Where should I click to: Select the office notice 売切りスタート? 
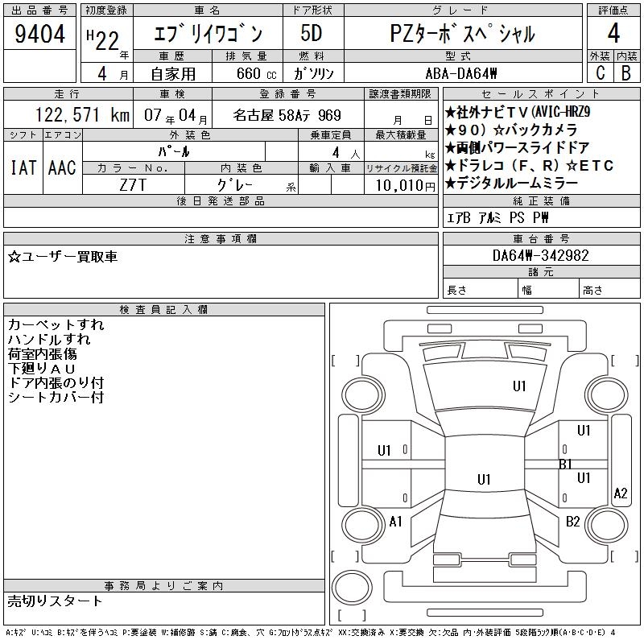pos(55,601)
